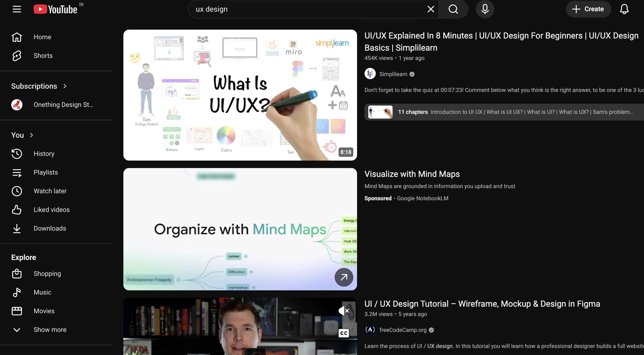Image resolution: width=644 pixels, height=355 pixels.
Task: Toggle CC captions on preview
Action: coord(344,333)
